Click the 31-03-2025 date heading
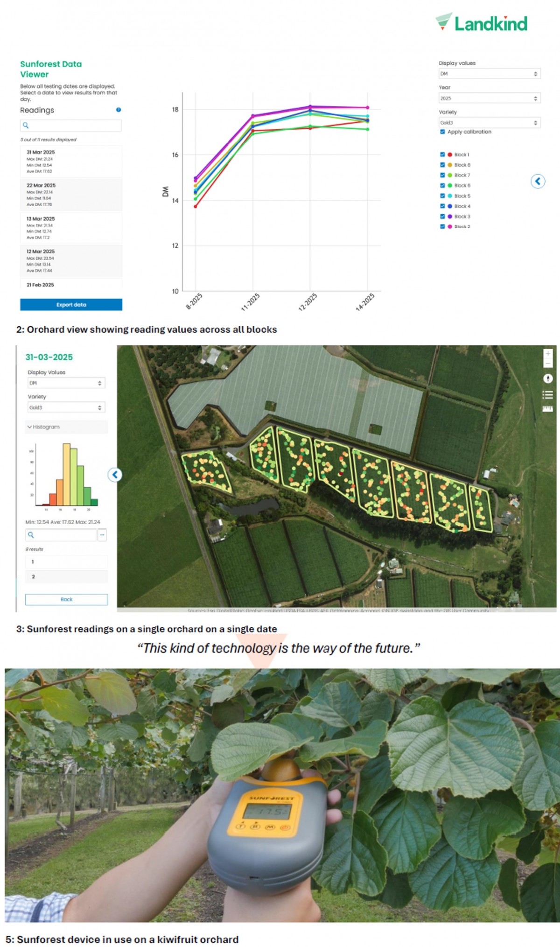Image resolution: width=560 pixels, height=947 pixels. [x=49, y=357]
